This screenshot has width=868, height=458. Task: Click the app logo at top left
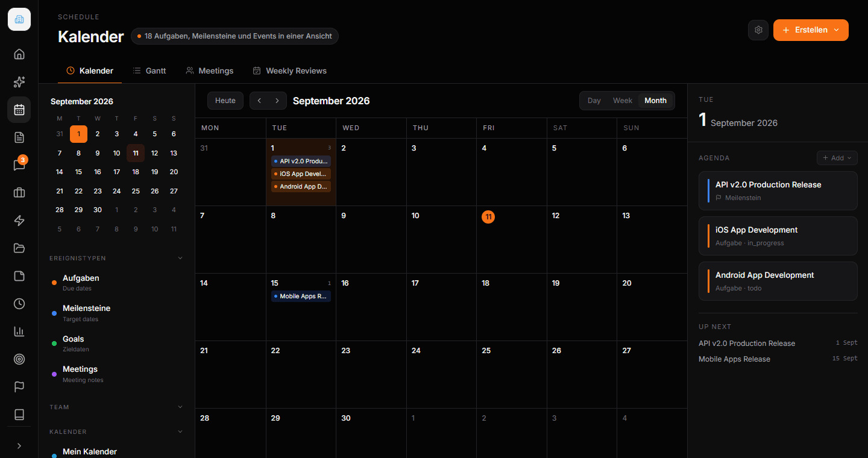[19, 19]
